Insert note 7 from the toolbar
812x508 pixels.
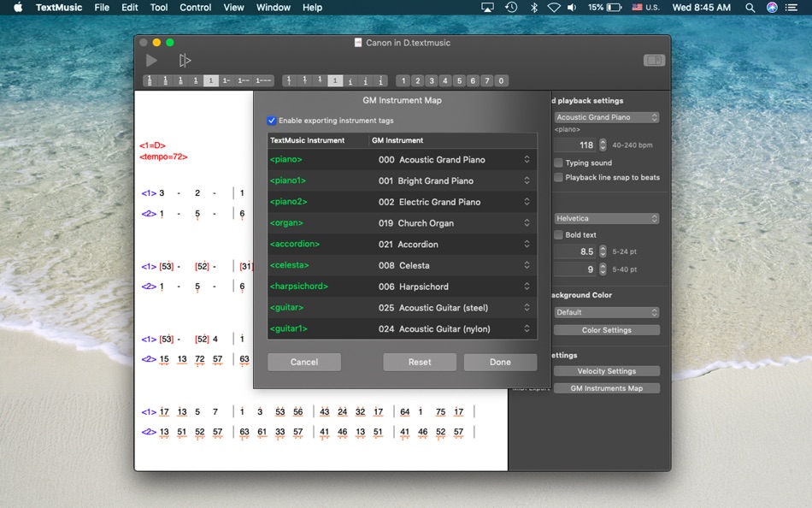pos(487,81)
